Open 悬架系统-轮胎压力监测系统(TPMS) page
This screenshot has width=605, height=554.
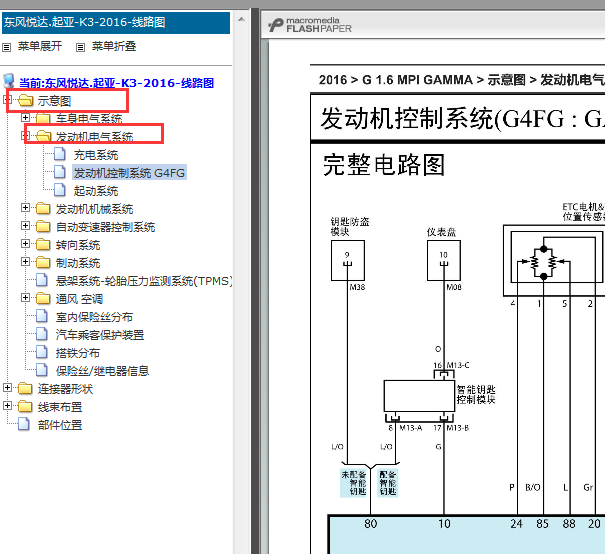144,281
